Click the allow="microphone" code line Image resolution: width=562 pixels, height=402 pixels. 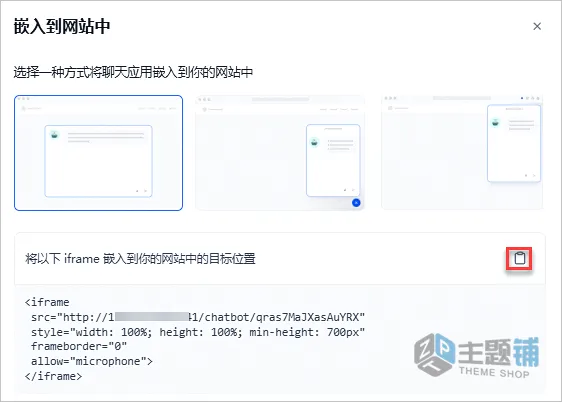coord(92,361)
